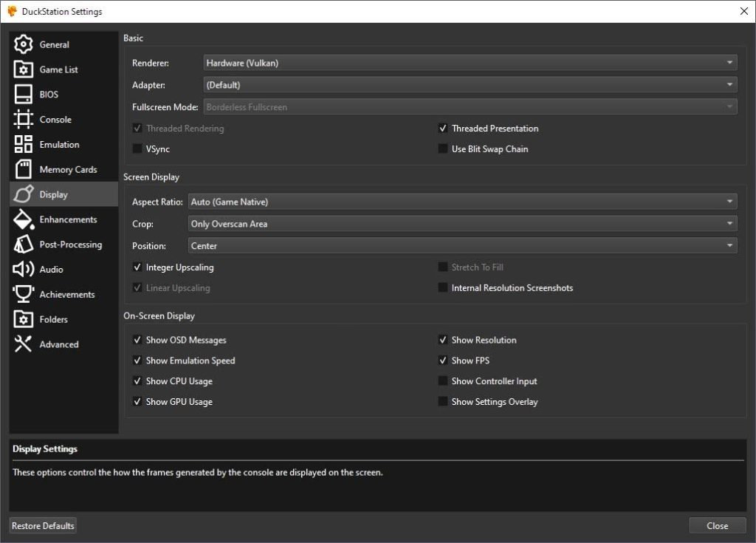
Task: Open the Memory Cards icon
Action: pos(24,169)
